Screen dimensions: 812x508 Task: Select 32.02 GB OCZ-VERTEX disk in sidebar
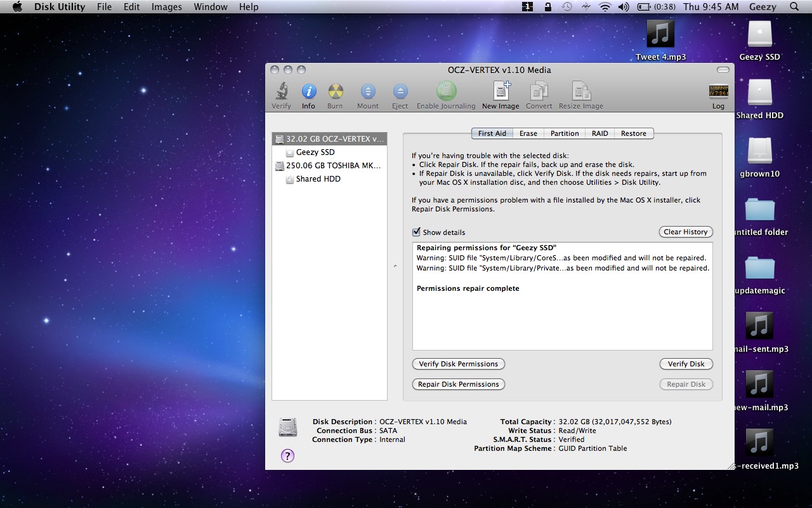tap(329, 138)
